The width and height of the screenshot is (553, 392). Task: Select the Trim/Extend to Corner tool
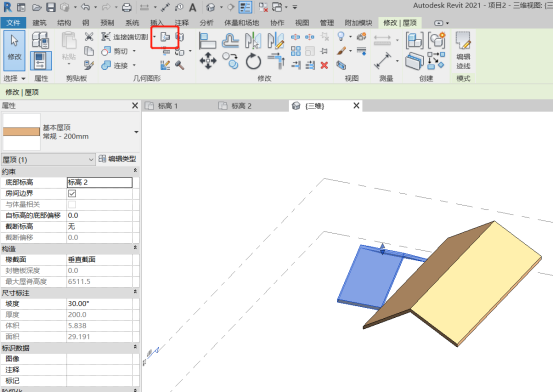click(x=276, y=61)
